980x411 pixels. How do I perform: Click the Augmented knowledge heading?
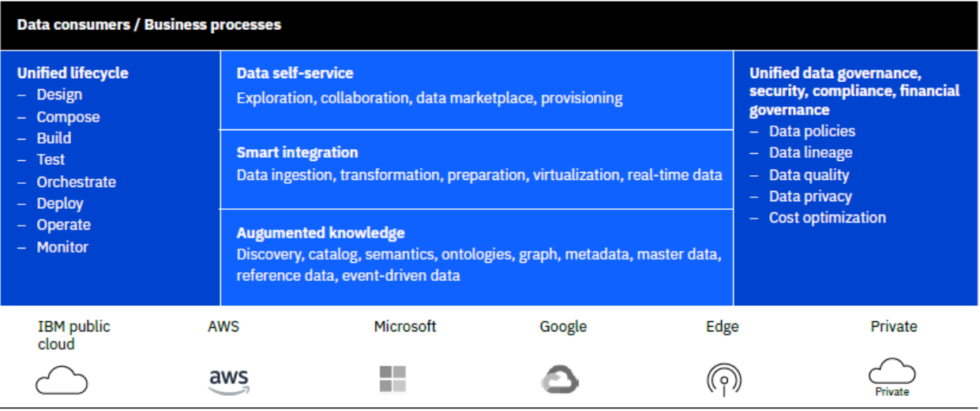click(x=321, y=233)
